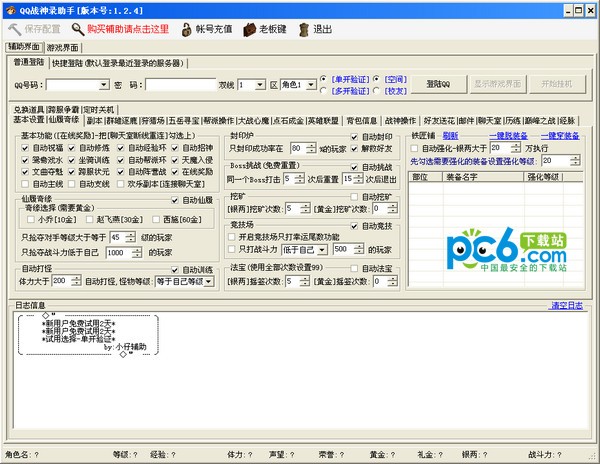Adjust the 银两 mining count spinner
The image size is (600, 464).
[305, 208]
